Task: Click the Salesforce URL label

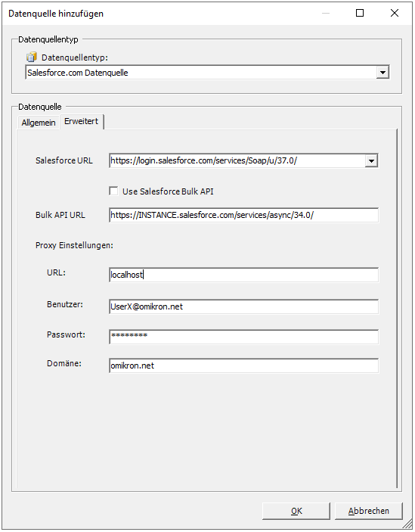Action: pyautogui.click(x=64, y=160)
